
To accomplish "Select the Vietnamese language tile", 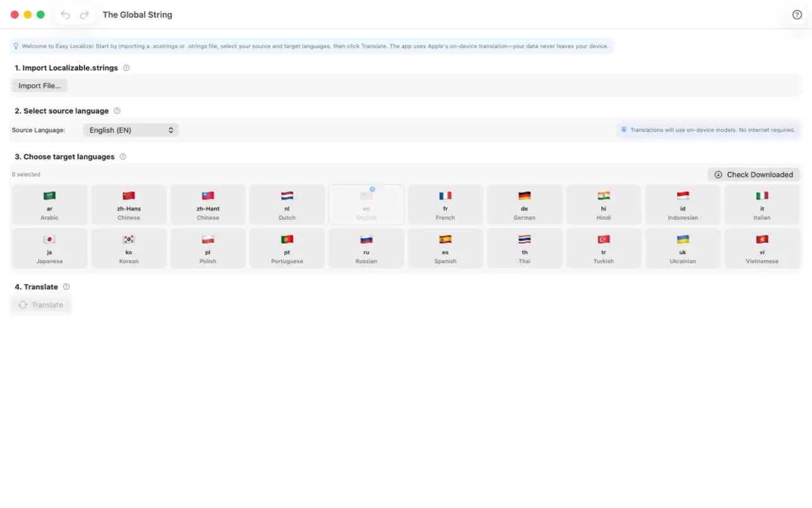I will (762, 248).
